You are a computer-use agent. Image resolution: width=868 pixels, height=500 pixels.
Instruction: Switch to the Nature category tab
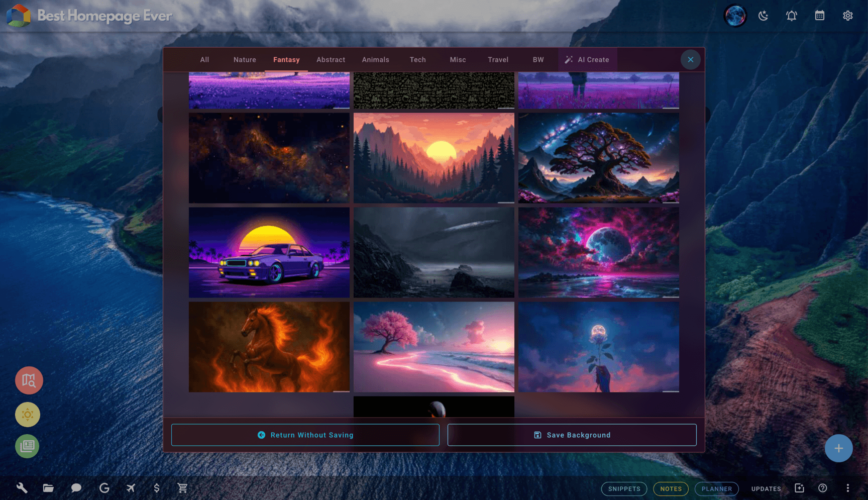click(x=245, y=59)
